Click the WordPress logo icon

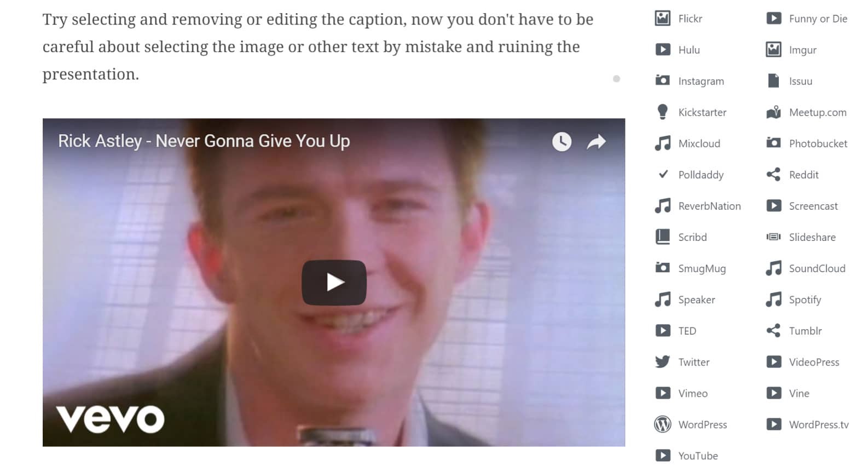(x=663, y=424)
